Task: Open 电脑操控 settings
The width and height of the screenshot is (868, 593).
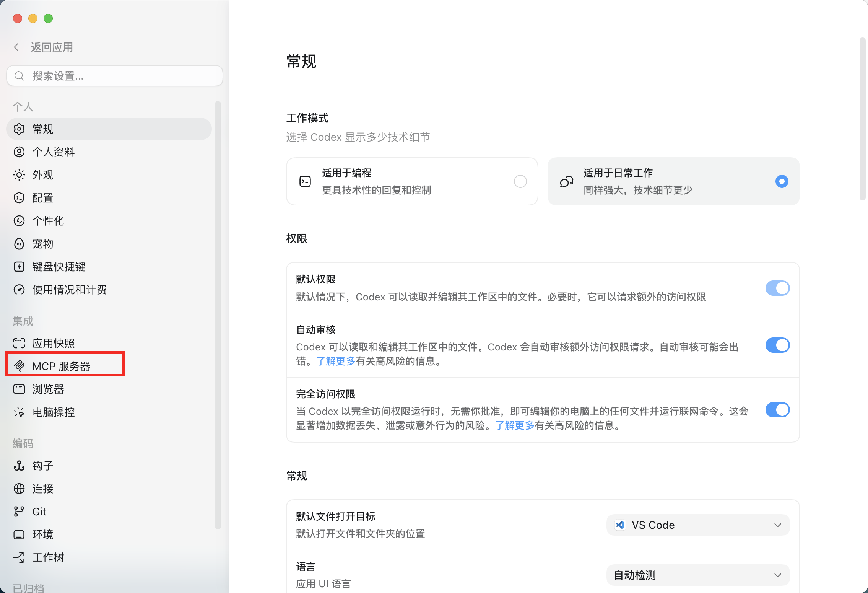Action: click(x=109, y=412)
